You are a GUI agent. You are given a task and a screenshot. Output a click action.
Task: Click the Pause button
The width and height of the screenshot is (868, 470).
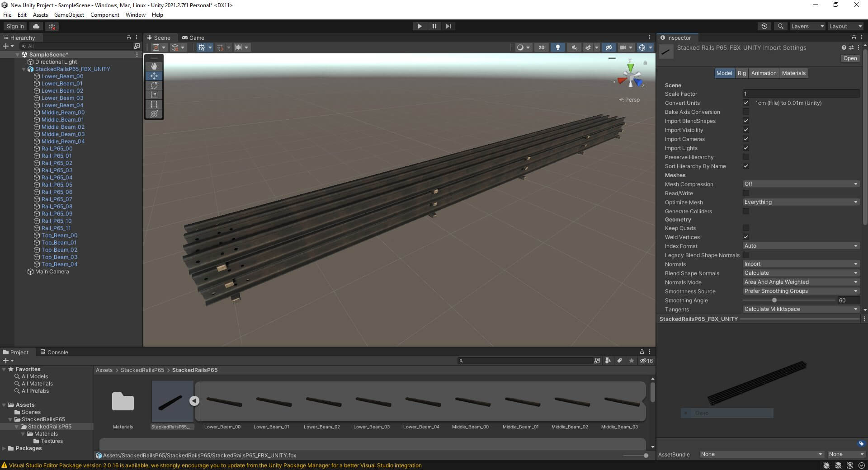[x=434, y=26]
